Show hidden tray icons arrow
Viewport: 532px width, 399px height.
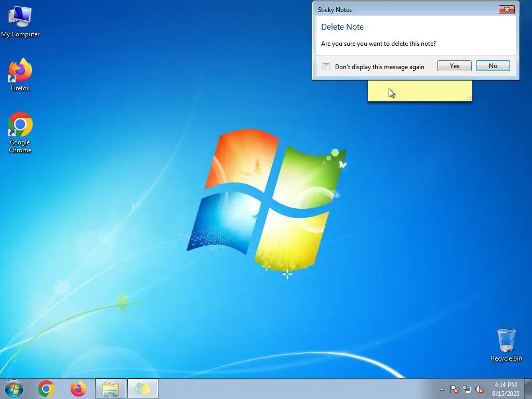tap(442, 389)
